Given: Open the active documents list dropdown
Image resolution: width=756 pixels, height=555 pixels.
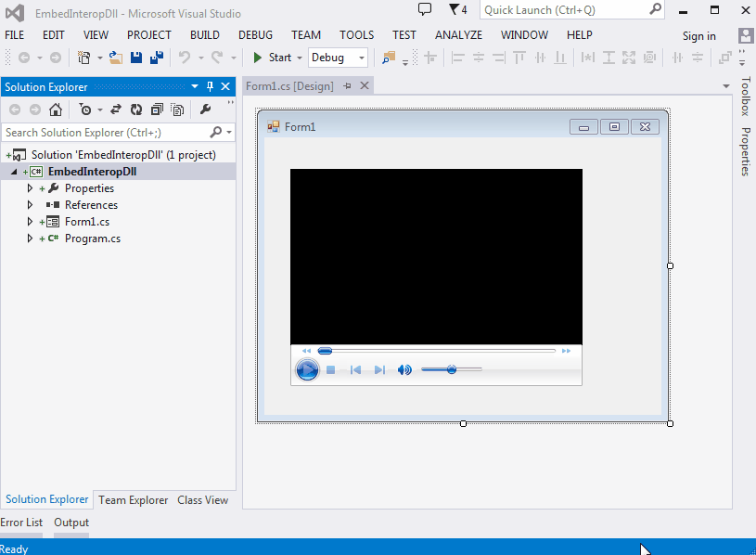Looking at the screenshot, I should coord(726,86).
